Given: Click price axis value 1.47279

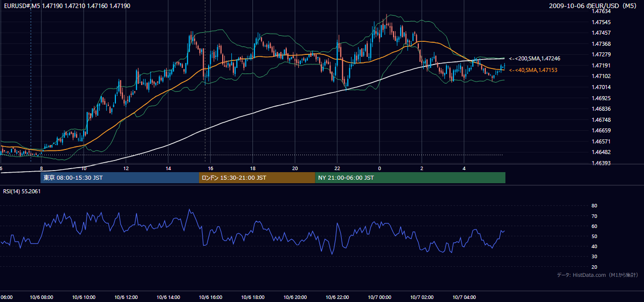Looking at the screenshot, I should click(x=602, y=54).
